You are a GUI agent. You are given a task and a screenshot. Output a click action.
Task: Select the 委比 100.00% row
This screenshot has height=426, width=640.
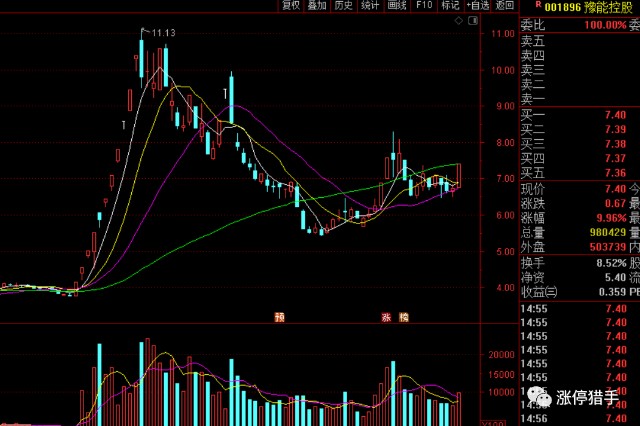(x=580, y=25)
